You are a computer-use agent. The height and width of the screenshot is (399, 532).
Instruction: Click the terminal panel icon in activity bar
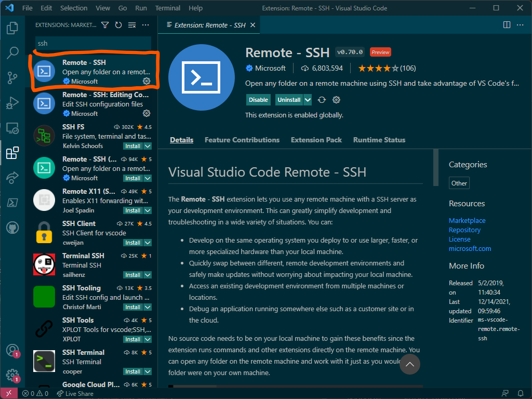coord(12,203)
